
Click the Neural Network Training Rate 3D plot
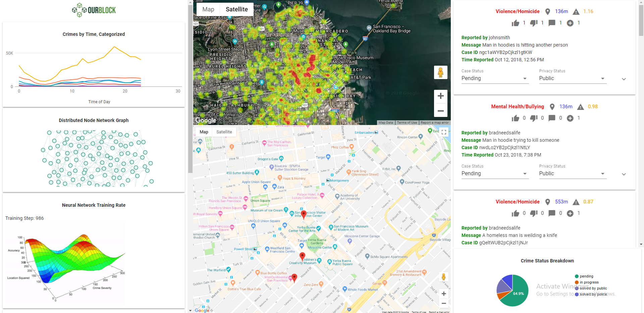pyautogui.click(x=66, y=264)
